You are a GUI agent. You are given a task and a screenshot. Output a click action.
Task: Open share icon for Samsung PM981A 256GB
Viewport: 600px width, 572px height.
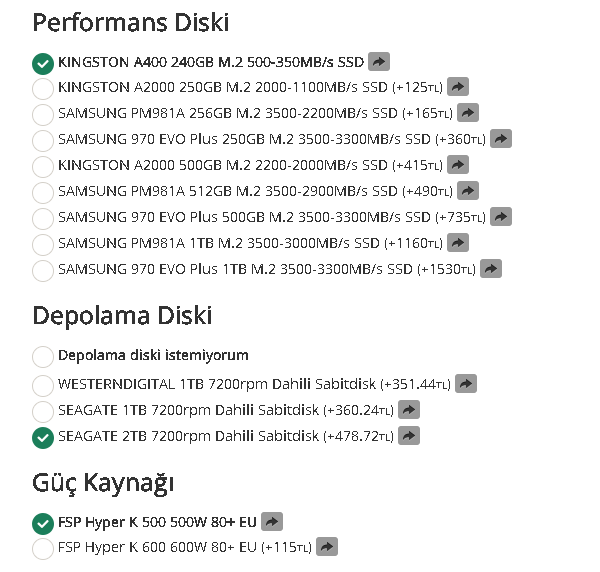[467, 113]
